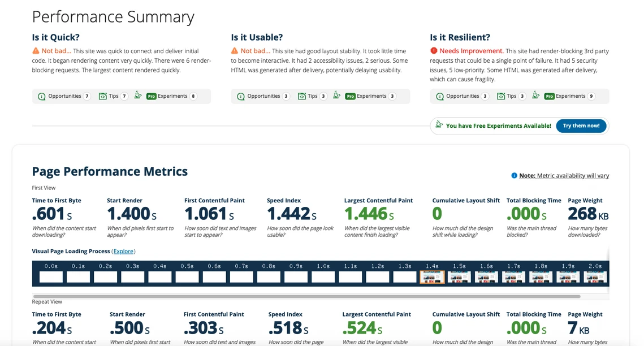Click the green Pro badge in the Quick section
This screenshot has width=644, height=346.
[x=152, y=96]
